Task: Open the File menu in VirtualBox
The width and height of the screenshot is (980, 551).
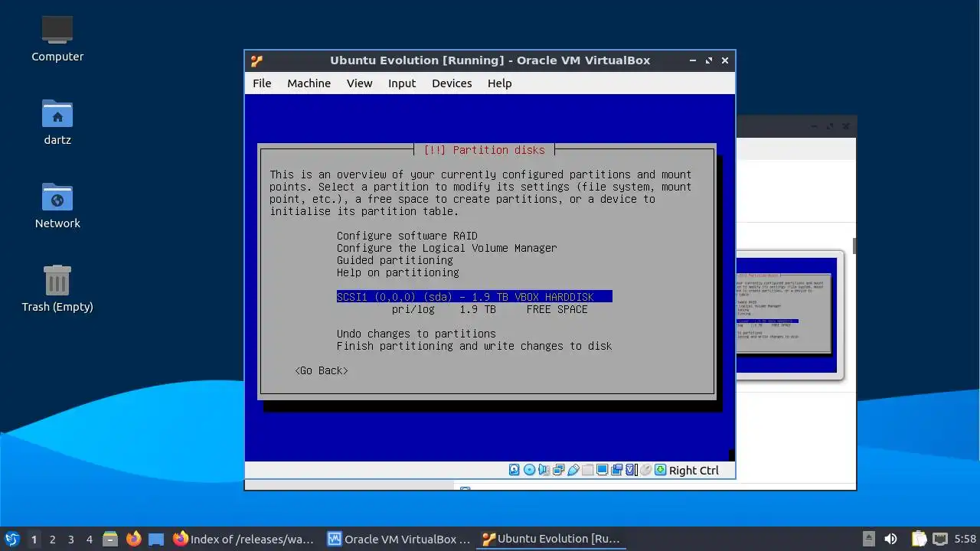Action: pyautogui.click(x=262, y=83)
